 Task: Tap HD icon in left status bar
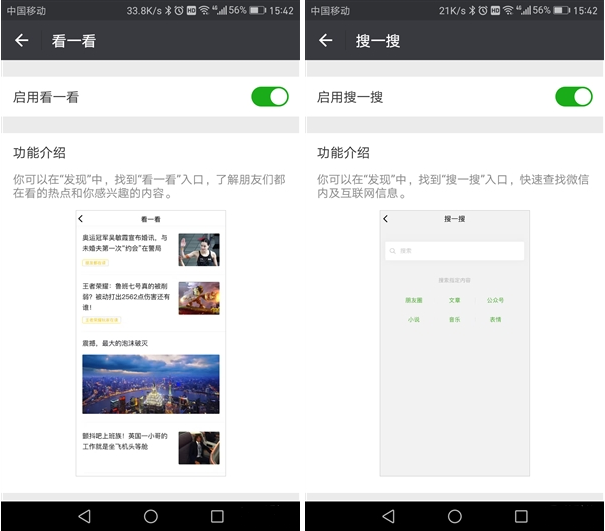(x=191, y=11)
